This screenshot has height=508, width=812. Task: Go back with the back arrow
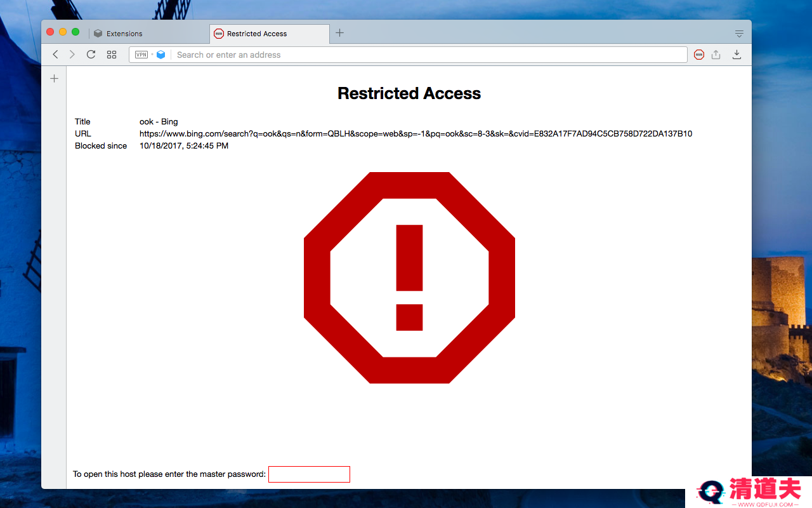55,55
